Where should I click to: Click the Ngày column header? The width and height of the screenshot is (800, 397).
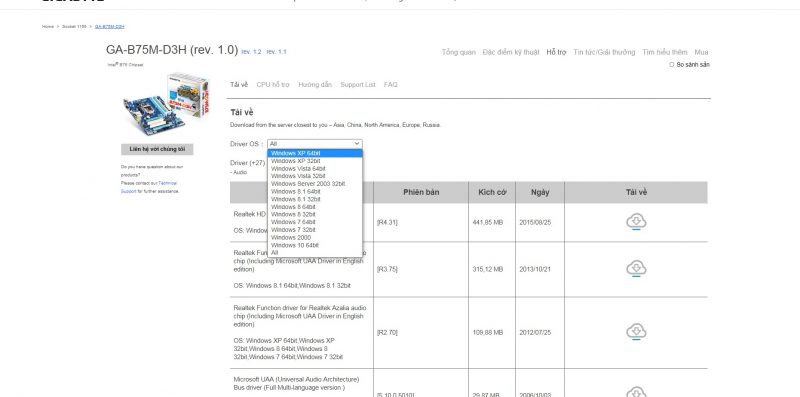(540, 192)
